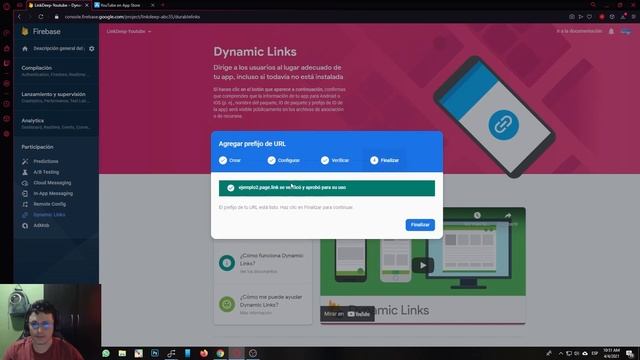Expand the Lanzamiento y supervisión section
640x360 pixels.
[x=56, y=97]
